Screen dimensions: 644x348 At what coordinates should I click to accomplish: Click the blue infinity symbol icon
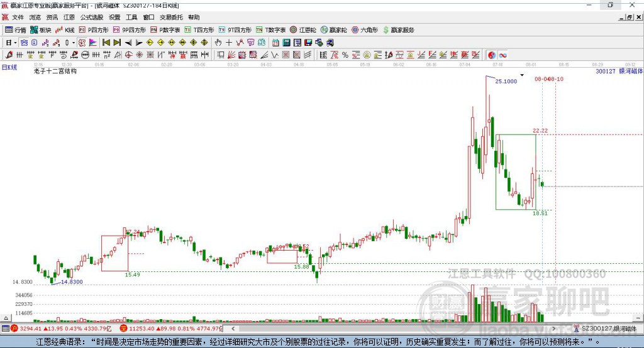pos(503,55)
